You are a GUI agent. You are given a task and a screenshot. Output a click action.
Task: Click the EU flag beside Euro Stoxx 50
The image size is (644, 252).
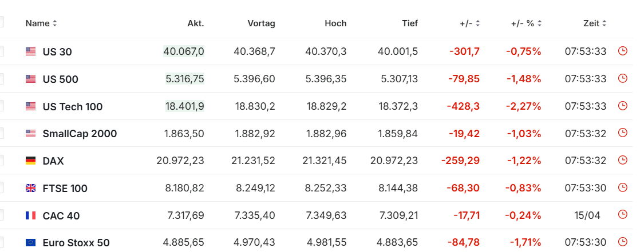(31, 242)
